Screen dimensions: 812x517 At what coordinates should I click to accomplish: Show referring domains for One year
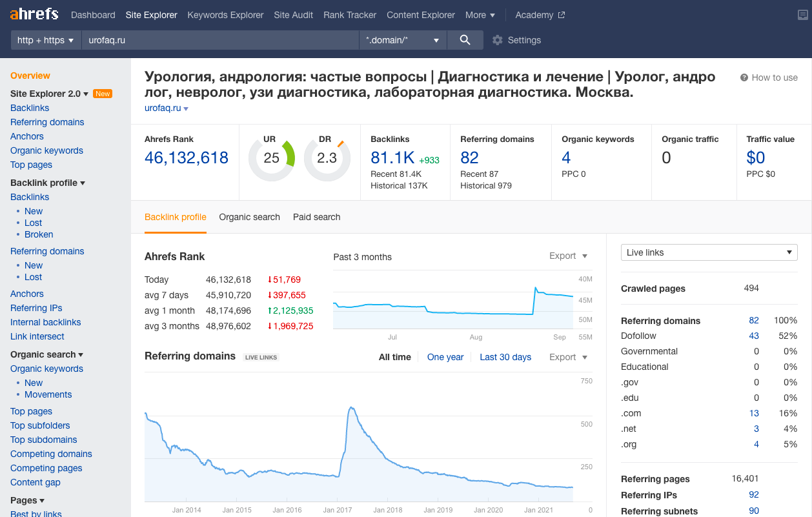pyautogui.click(x=445, y=357)
